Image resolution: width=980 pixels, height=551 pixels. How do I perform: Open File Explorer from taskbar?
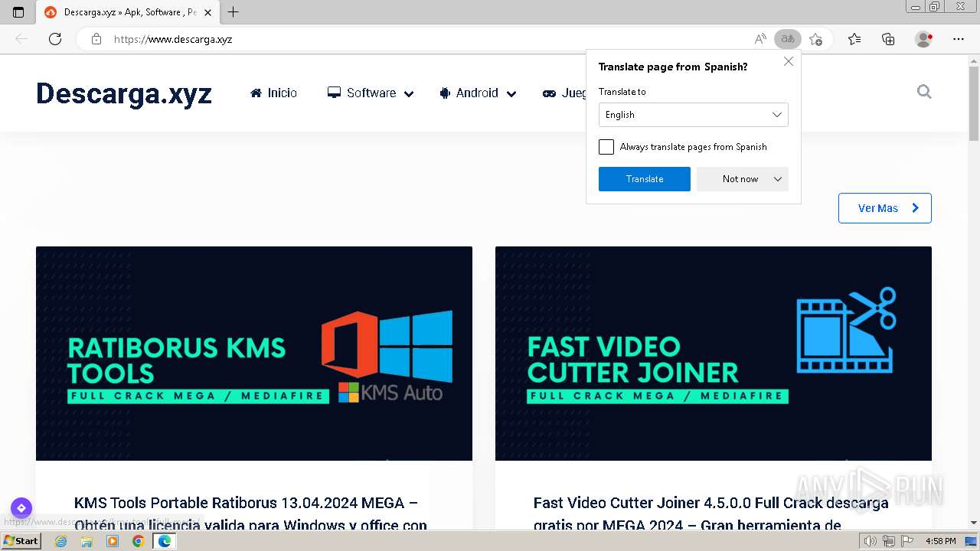coord(87,541)
